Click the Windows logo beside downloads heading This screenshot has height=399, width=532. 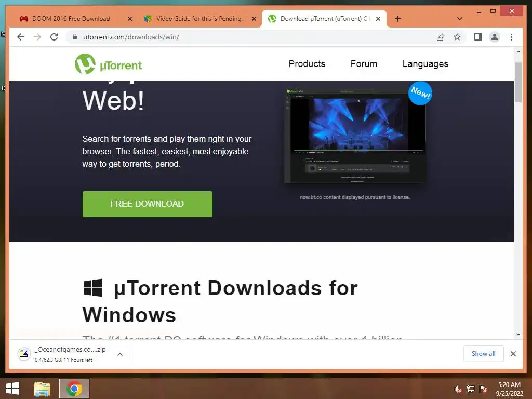click(93, 288)
